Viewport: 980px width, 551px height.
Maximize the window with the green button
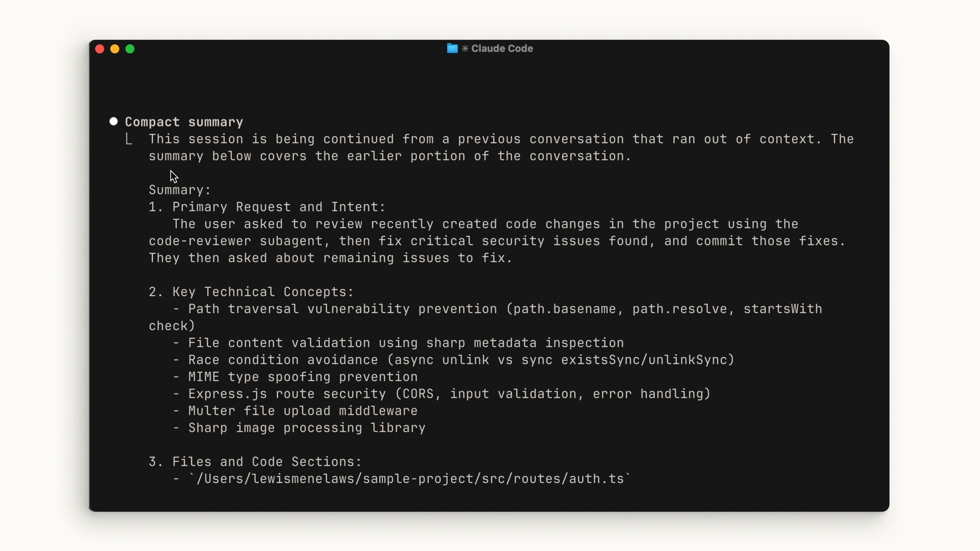[x=130, y=49]
